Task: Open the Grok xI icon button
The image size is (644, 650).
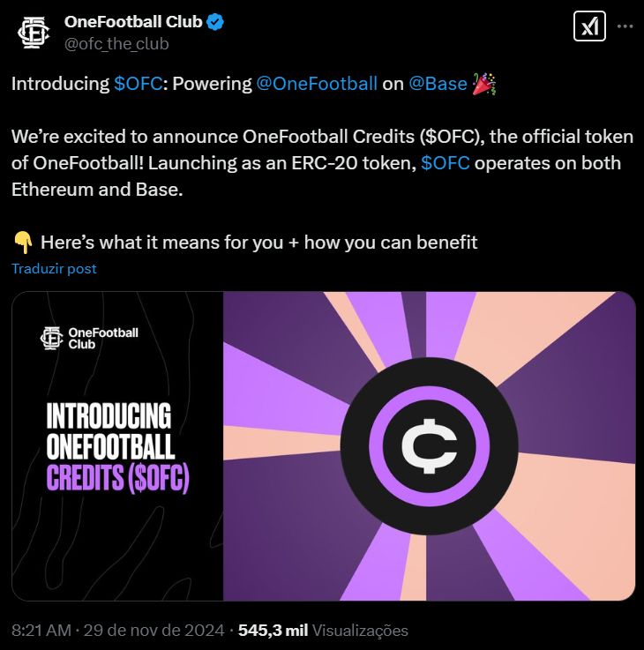Action: pyautogui.click(x=589, y=26)
